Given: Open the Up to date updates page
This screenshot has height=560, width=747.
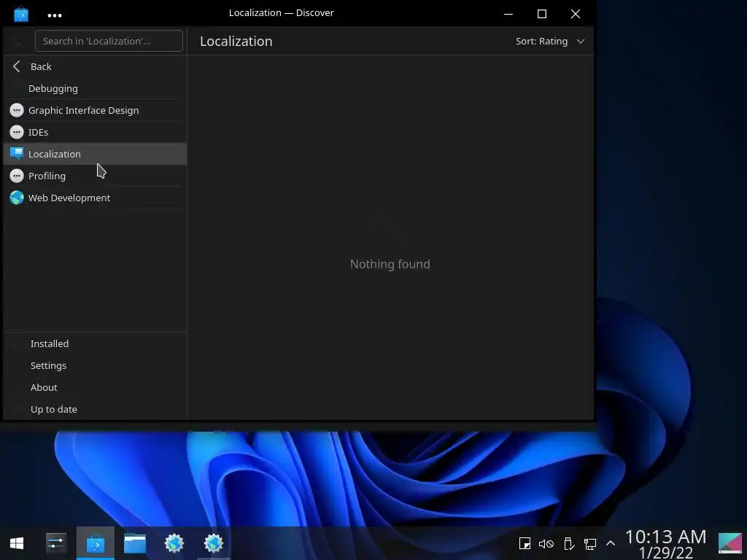Looking at the screenshot, I should [95, 409].
